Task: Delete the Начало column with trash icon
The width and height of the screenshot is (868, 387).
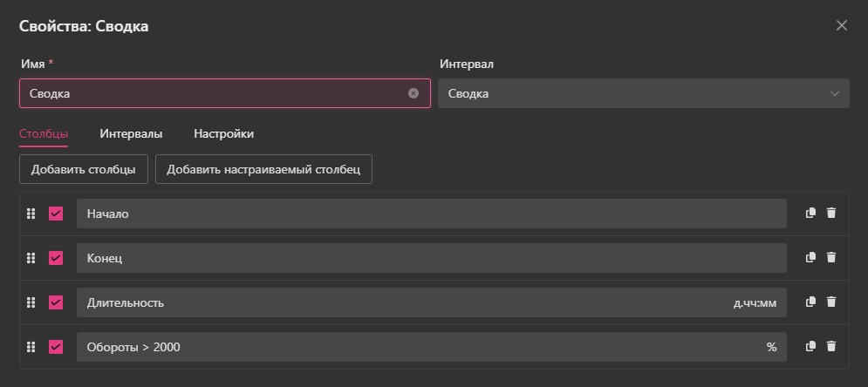Action: (x=831, y=214)
